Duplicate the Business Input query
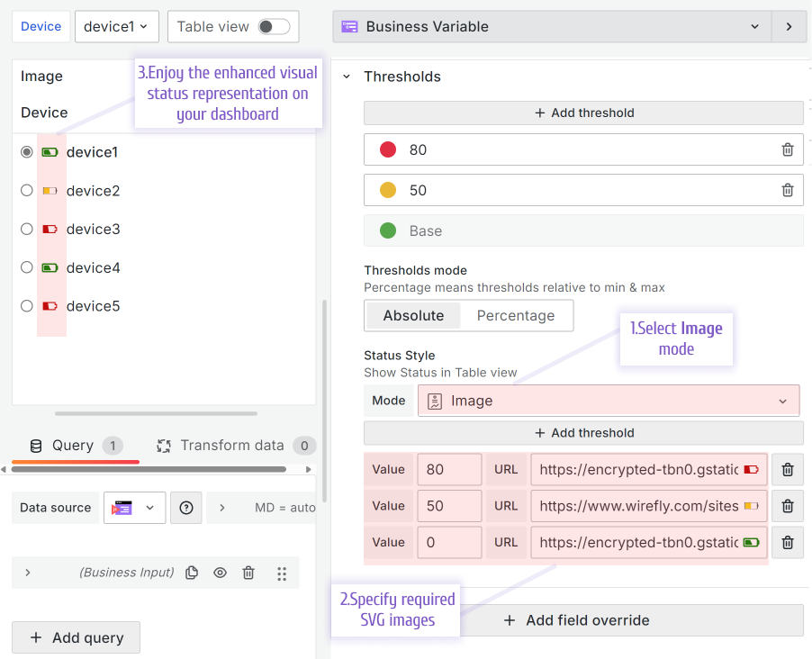812x659 pixels. 192,573
